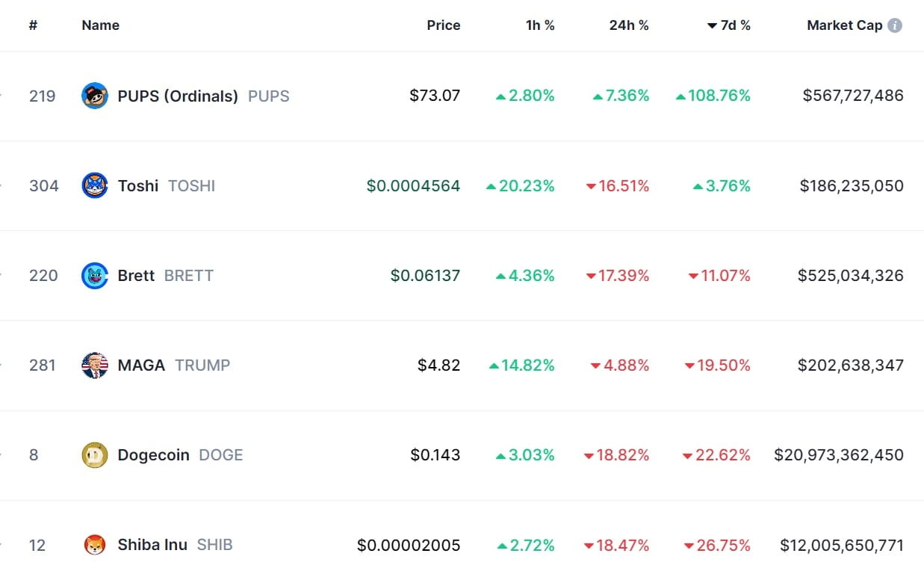Sort the table by Price
The width and height of the screenshot is (924, 577).
(443, 25)
